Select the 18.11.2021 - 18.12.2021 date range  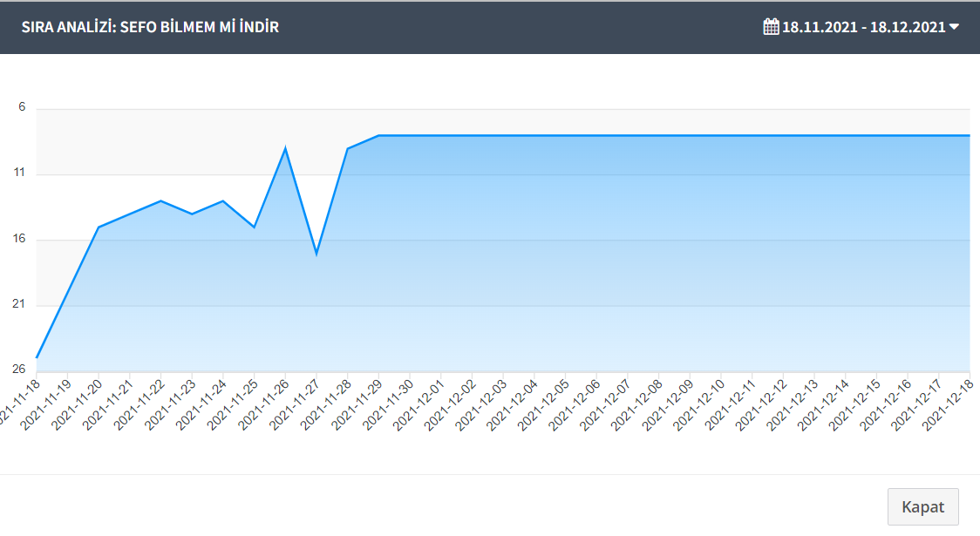(864, 27)
